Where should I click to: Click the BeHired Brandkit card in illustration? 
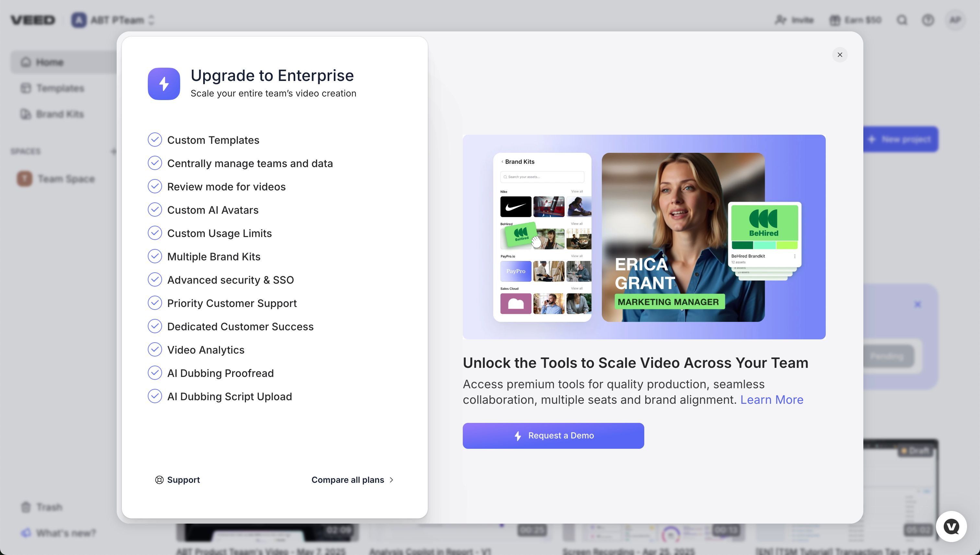pos(764,235)
